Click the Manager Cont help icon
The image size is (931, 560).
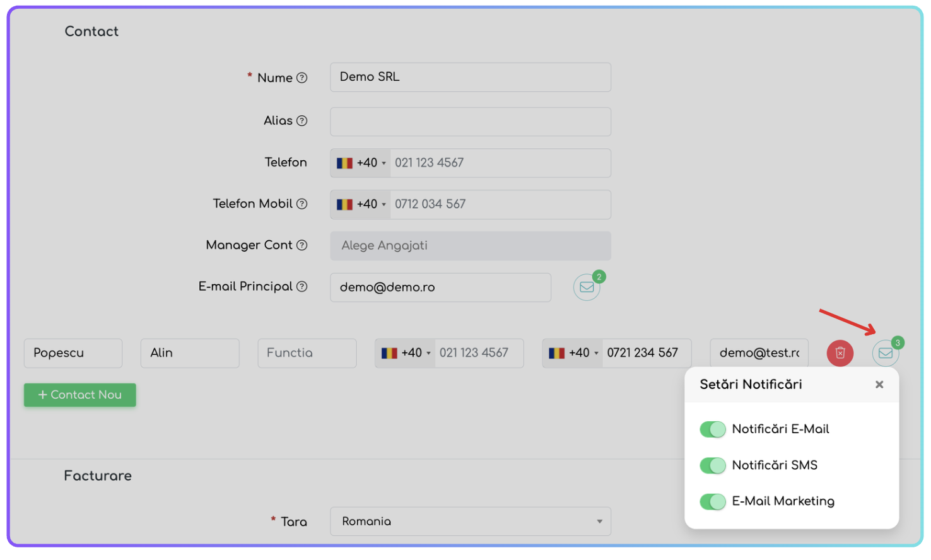pos(302,245)
